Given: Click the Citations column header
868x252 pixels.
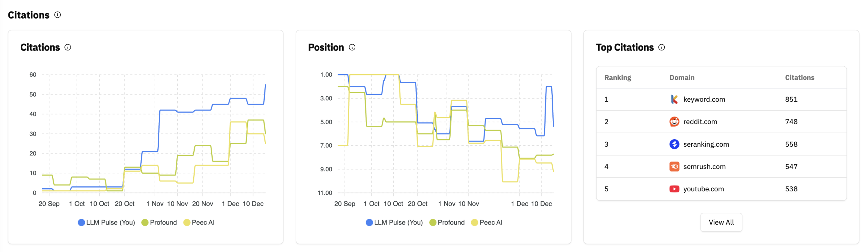Looking at the screenshot, I should (x=800, y=78).
